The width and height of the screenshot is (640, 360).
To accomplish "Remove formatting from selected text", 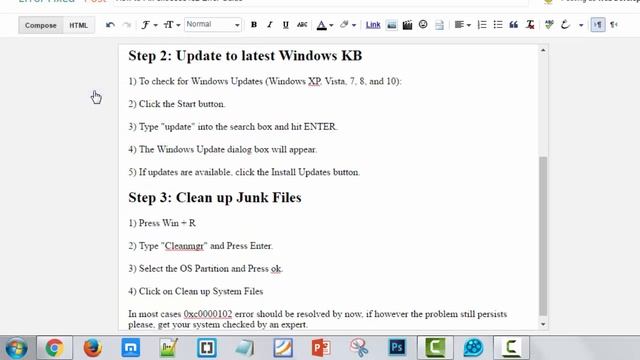I will point(530,25).
